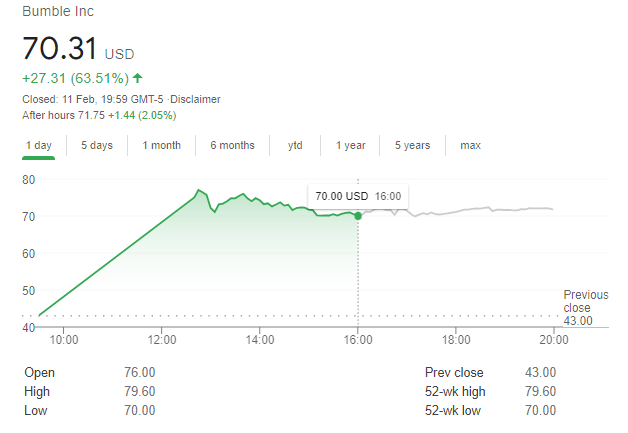Open the Disclaimer link

click(196, 99)
